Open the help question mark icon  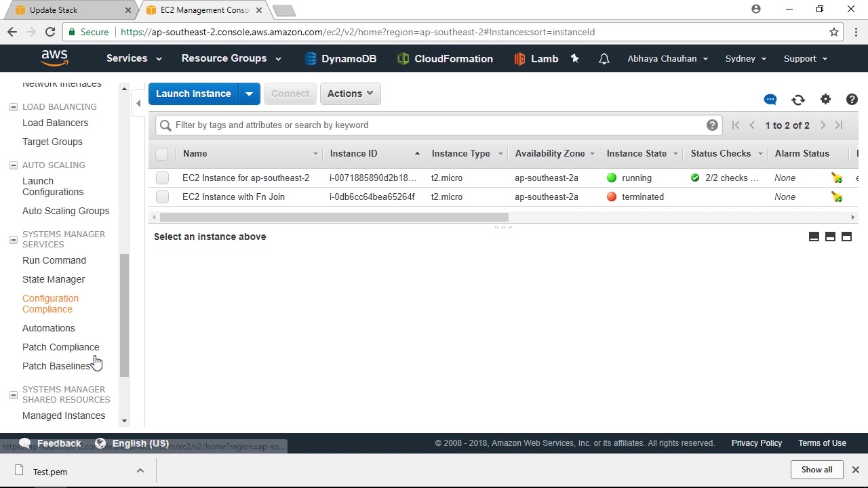click(x=852, y=100)
